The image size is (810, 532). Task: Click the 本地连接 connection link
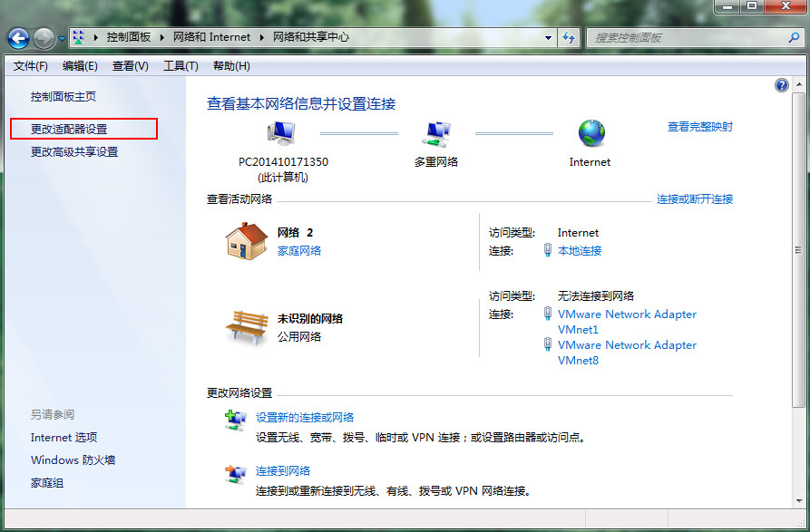580,251
